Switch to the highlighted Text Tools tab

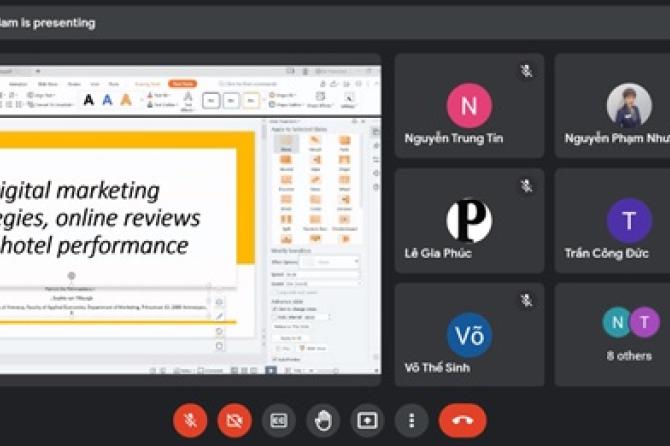(182, 84)
